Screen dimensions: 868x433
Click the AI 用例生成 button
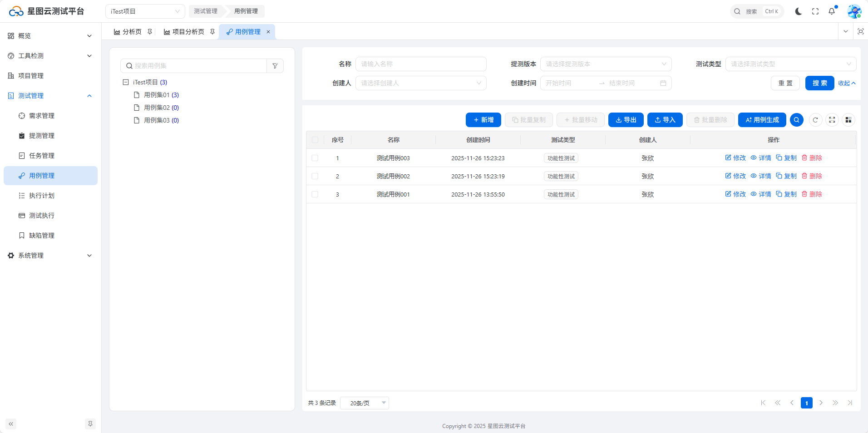click(x=762, y=120)
